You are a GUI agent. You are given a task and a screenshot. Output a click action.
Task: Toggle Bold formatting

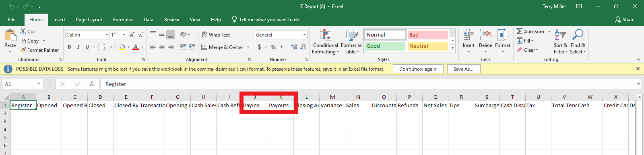point(69,47)
